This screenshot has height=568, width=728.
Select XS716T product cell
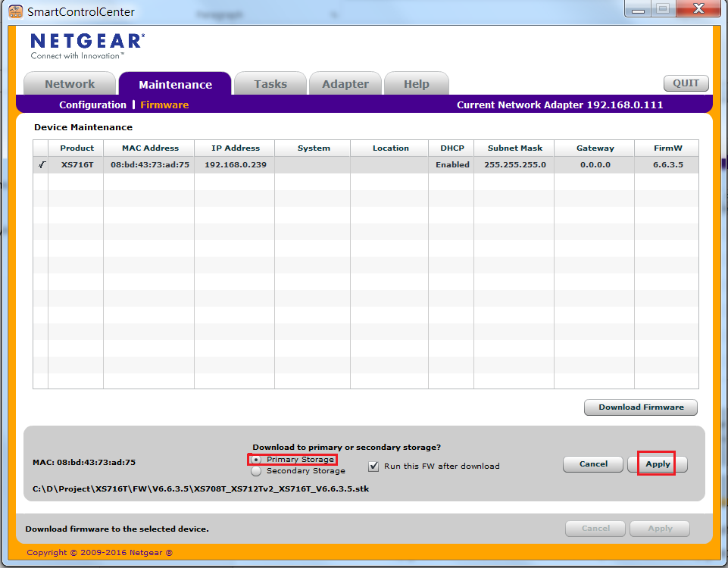[x=77, y=165]
